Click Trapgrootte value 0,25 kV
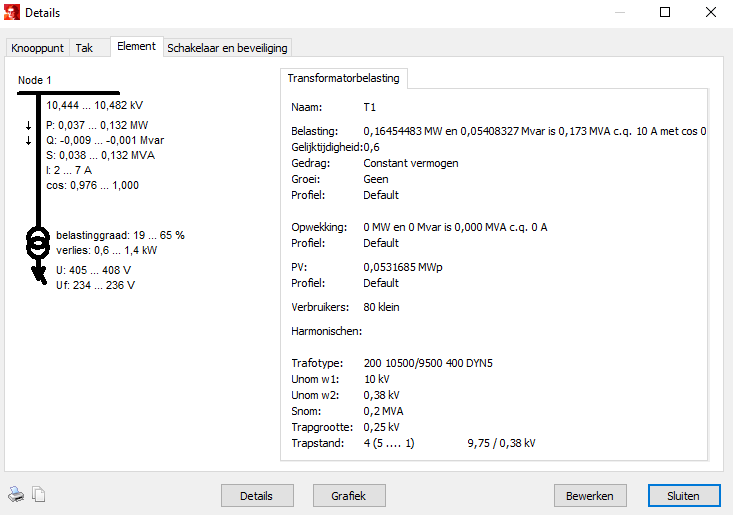 [x=381, y=427]
